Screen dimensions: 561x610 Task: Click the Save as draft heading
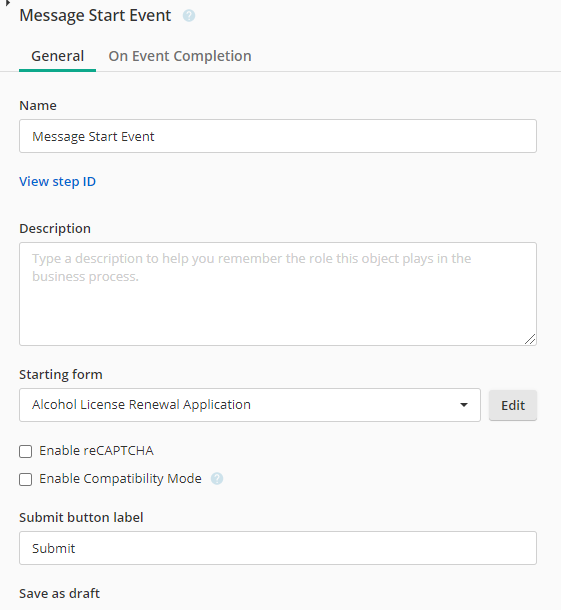(60, 594)
